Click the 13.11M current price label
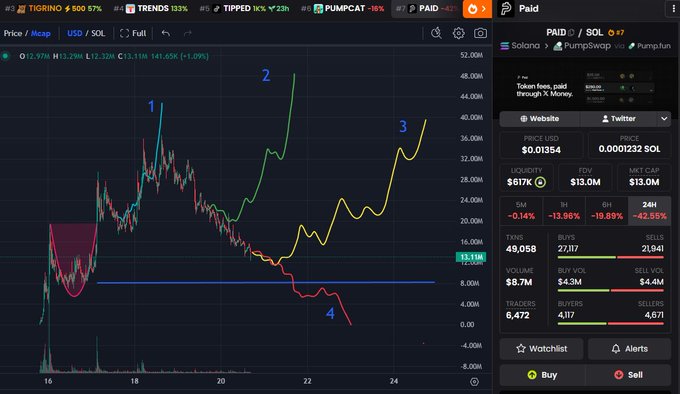This screenshot has width=680, height=394. tap(471, 257)
